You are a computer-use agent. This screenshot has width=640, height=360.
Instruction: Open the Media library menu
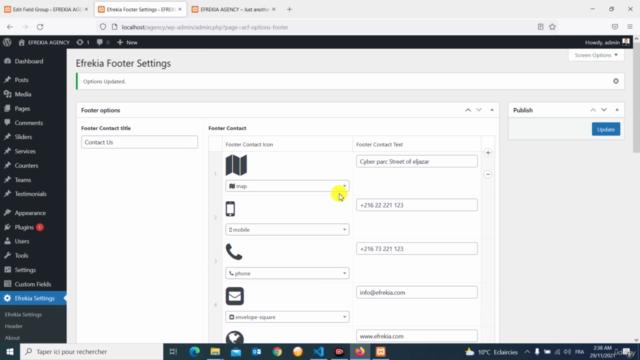click(x=23, y=94)
